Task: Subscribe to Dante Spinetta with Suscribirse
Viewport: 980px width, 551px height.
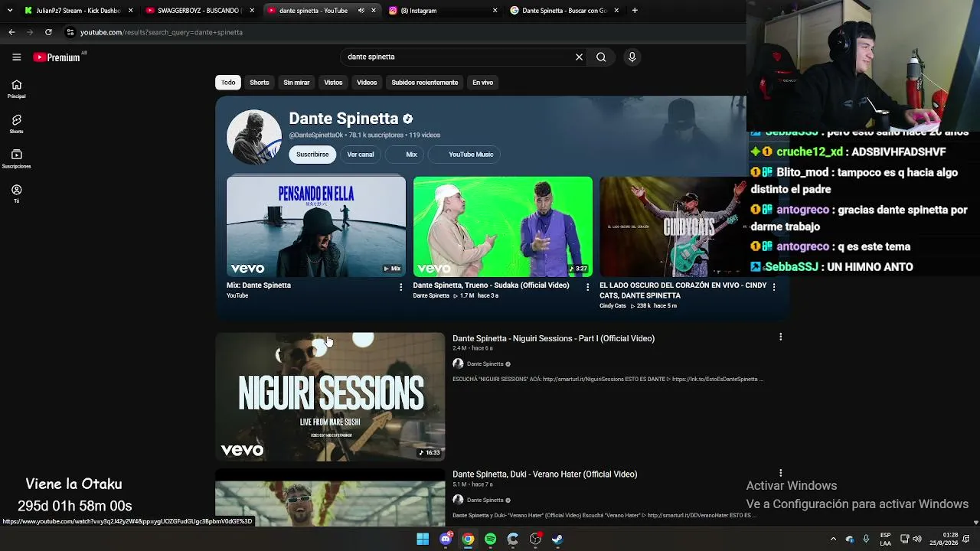Action: click(x=312, y=155)
